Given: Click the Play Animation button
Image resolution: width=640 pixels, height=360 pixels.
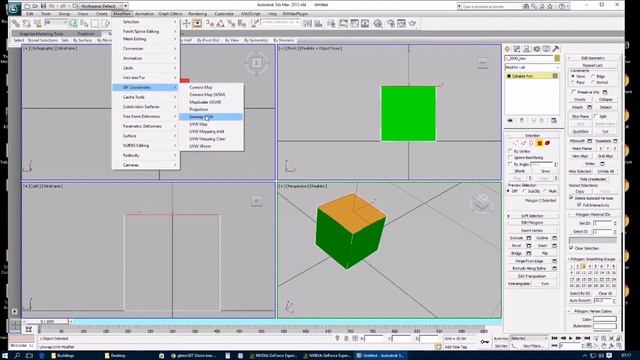Looking at the screenshot, I should pos(571,338).
